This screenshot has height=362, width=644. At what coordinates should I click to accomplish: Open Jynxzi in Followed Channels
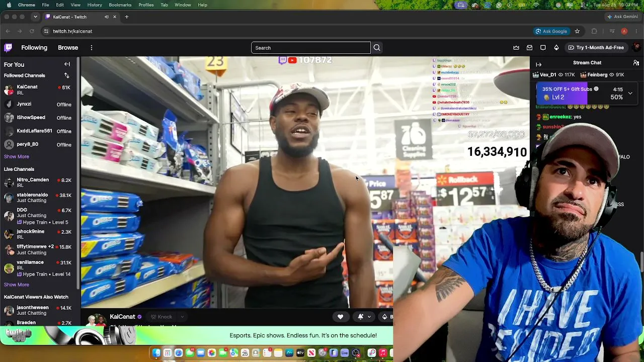point(39,104)
